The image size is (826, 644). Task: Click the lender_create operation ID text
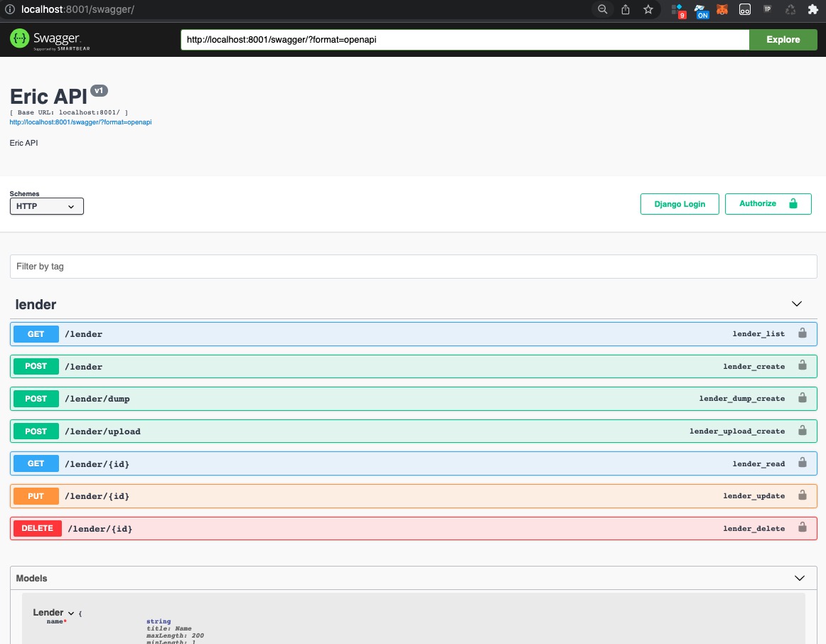(x=753, y=367)
